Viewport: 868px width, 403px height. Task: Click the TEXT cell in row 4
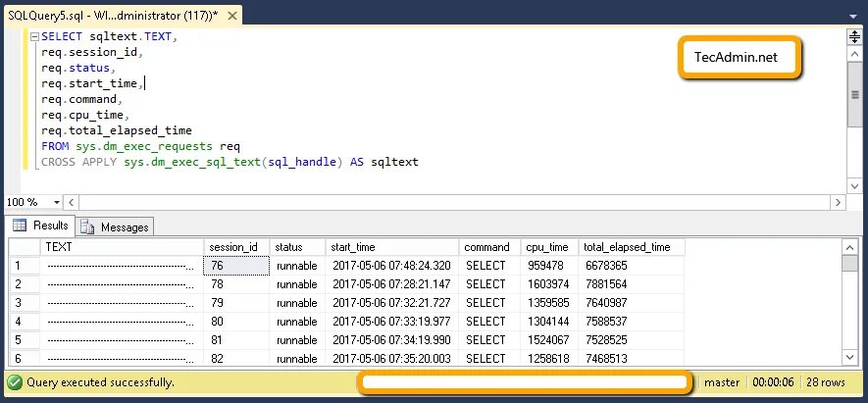pyautogui.click(x=122, y=322)
